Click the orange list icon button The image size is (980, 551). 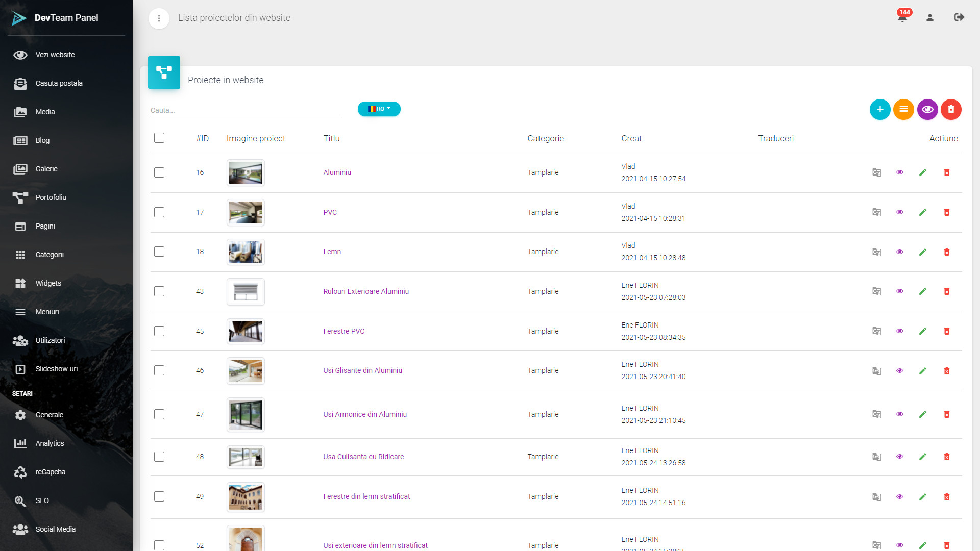pyautogui.click(x=903, y=109)
